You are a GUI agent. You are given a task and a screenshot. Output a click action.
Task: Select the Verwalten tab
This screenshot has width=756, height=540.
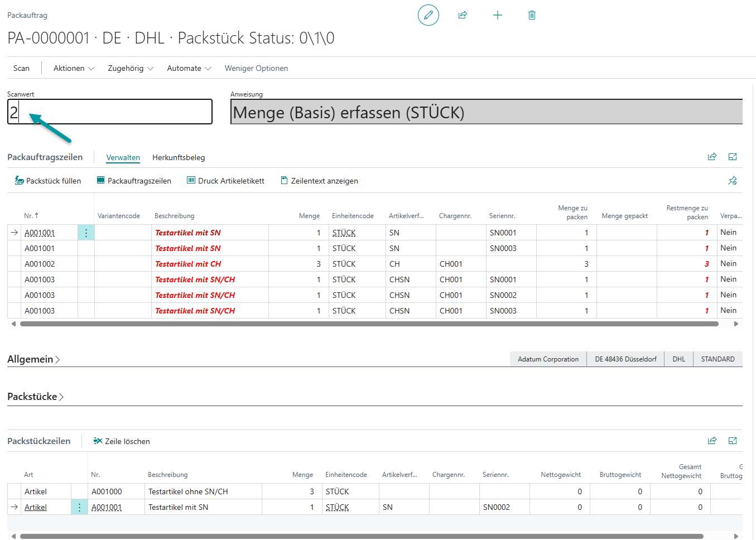pos(123,157)
